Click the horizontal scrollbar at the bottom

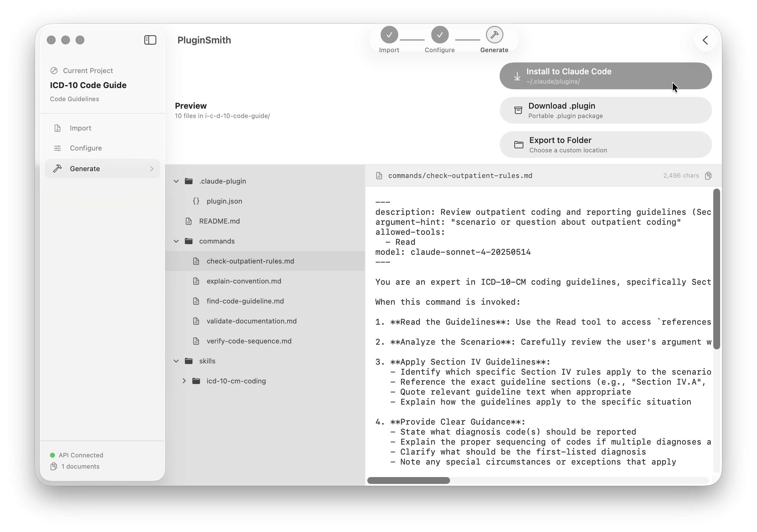408,481
